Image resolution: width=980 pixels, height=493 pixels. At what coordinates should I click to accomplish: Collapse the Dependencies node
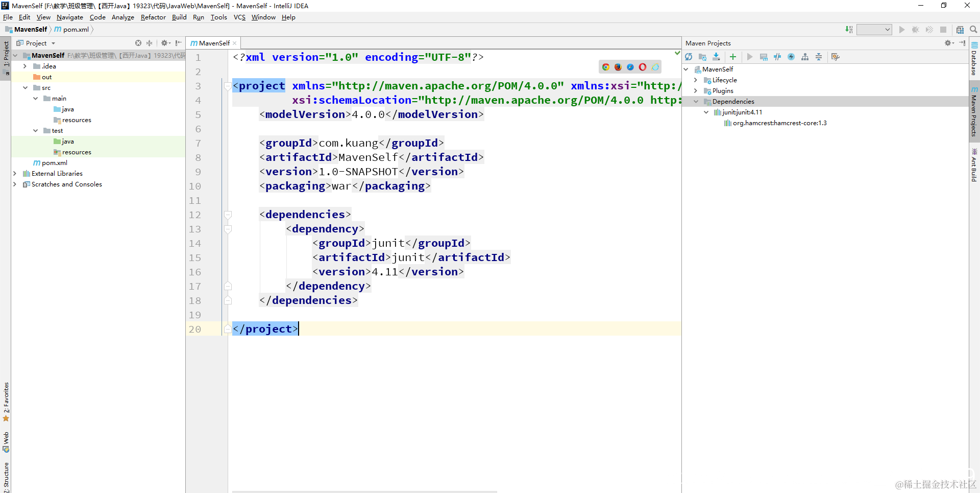pyautogui.click(x=695, y=102)
